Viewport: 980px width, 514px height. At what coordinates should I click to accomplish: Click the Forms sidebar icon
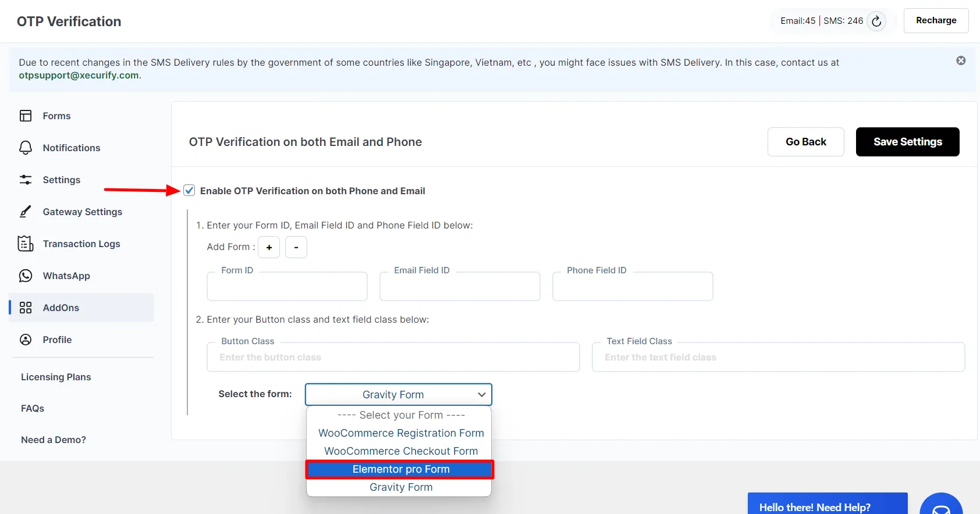point(26,116)
